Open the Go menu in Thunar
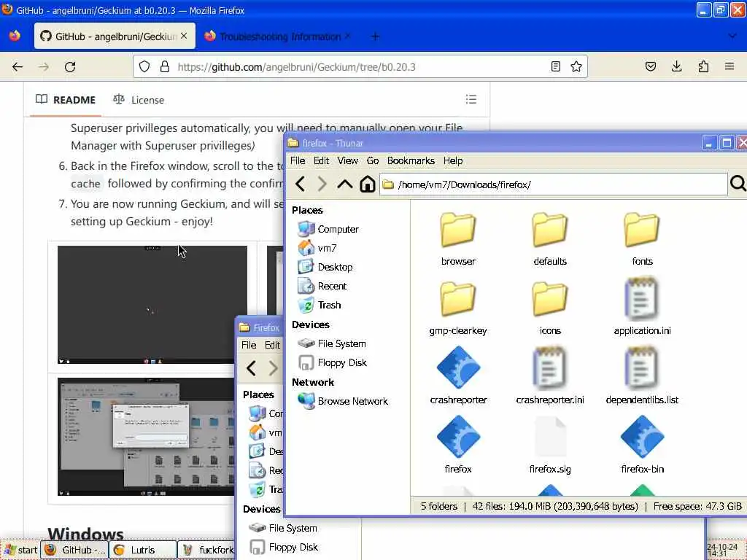The image size is (747, 560). 373,160
